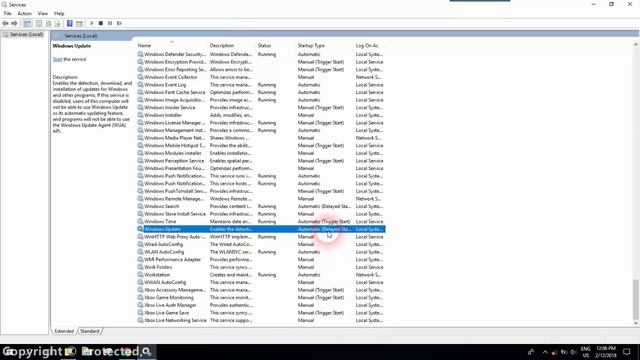This screenshot has height=360, width=640.
Task: Go back using the Back arrow toolbar icon
Action: tap(5, 23)
